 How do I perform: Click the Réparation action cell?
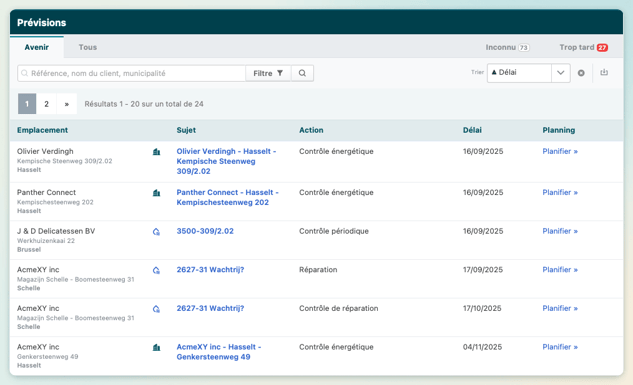[x=318, y=270]
